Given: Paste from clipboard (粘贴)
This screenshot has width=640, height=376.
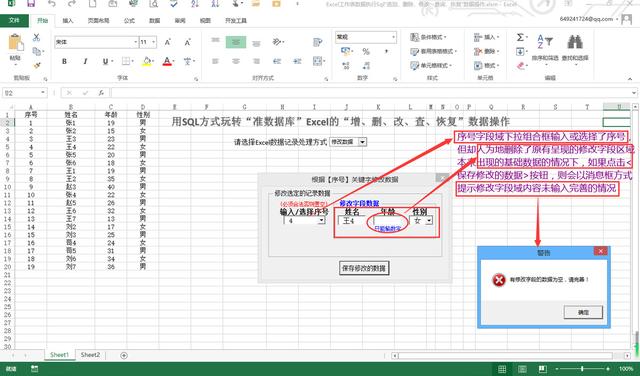Looking at the screenshot, I should 16,48.
